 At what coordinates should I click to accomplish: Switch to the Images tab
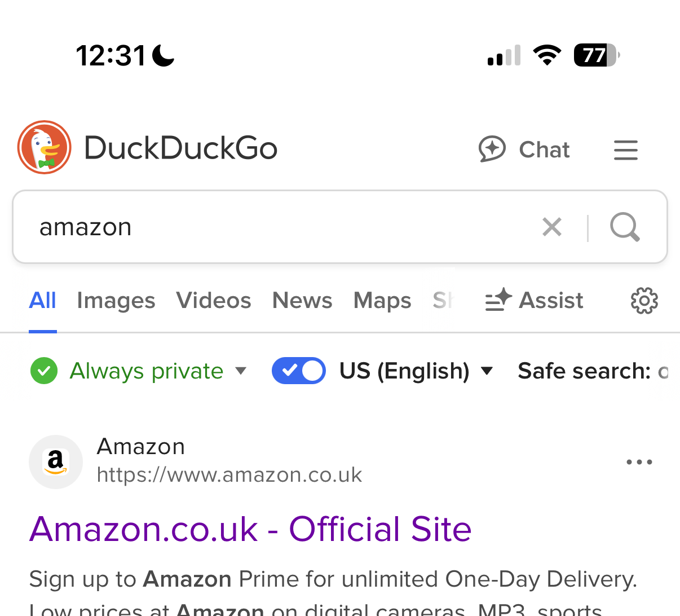coord(116,301)
